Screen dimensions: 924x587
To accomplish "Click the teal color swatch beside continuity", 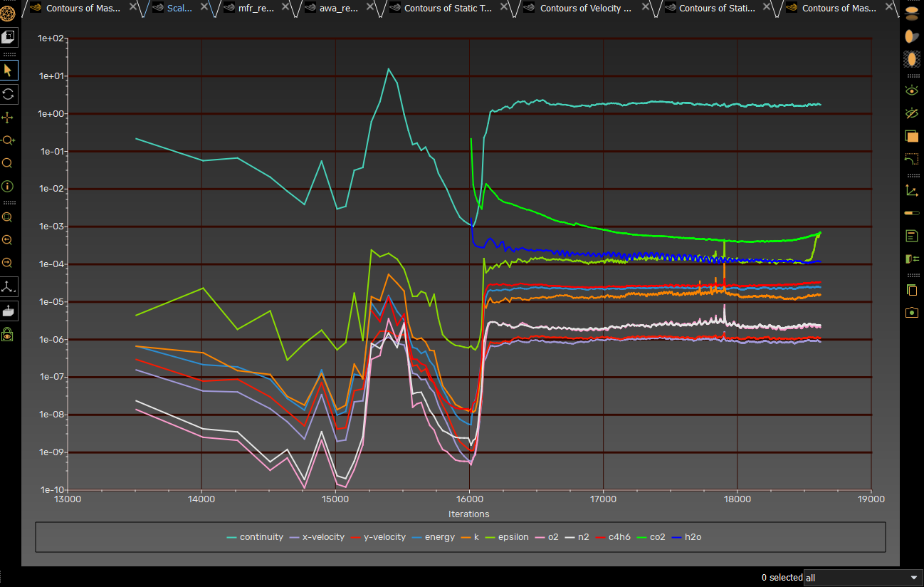I will [x=231, y=536].
